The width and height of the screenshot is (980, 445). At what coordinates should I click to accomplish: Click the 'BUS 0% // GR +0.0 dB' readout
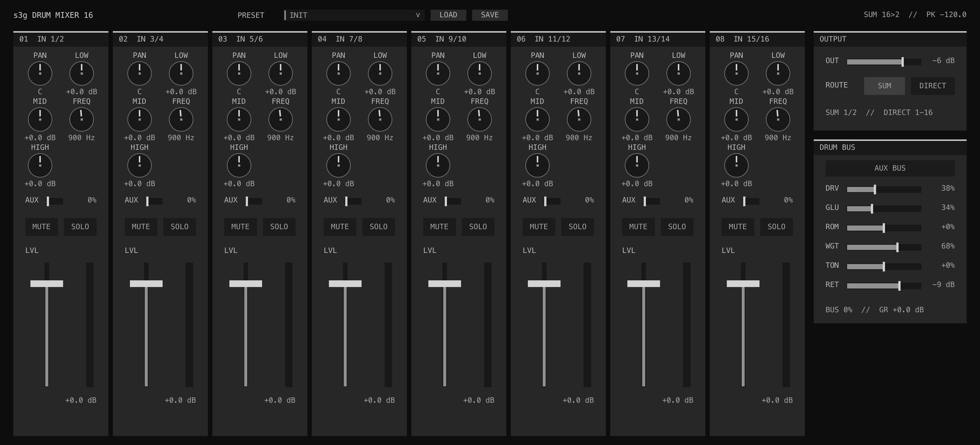(874, 310)
